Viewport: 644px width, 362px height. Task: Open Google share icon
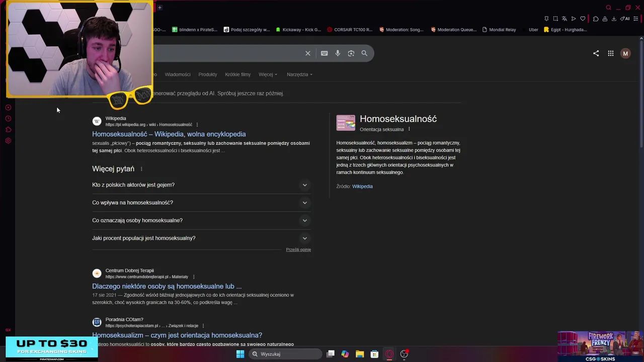point(596,53)
